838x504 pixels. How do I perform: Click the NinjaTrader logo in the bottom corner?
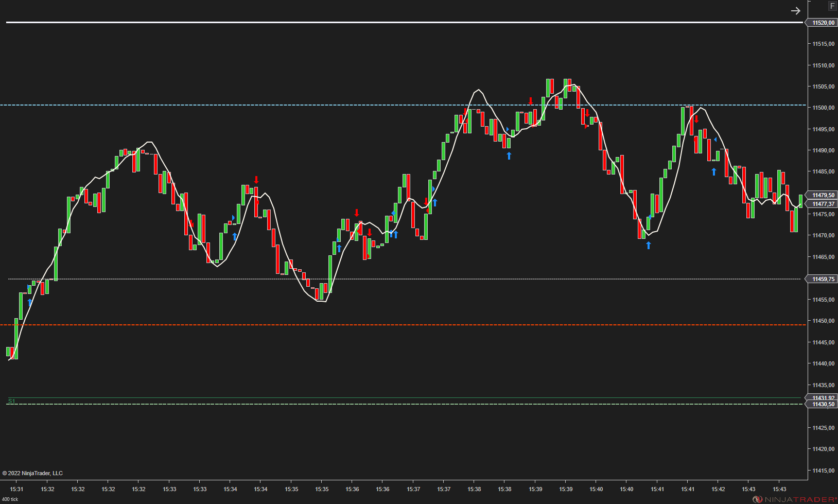tap(795, 499)
